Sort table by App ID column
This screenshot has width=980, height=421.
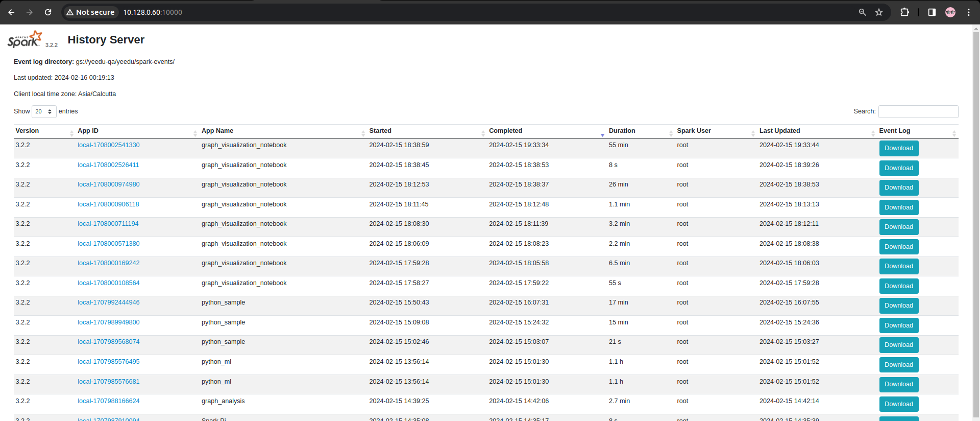click(138, 131)
